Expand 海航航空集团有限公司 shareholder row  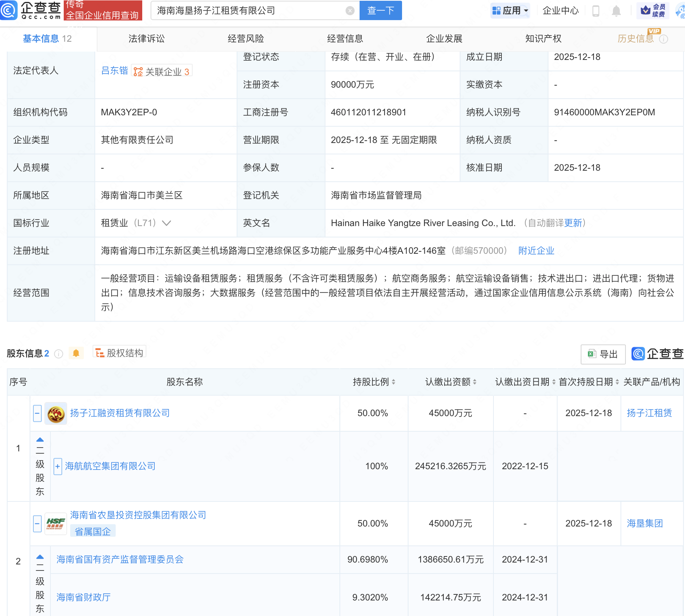(58, 467)
